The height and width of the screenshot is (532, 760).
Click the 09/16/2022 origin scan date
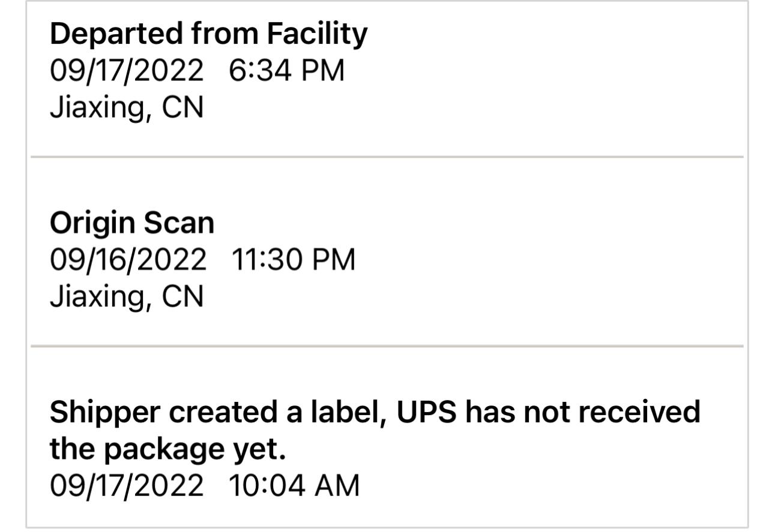(127, 260)
